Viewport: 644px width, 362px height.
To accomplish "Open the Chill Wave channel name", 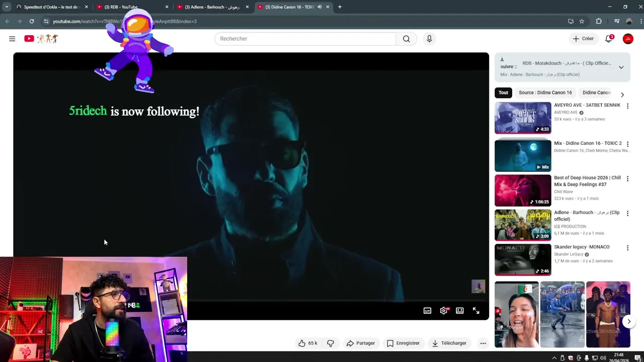I will pos(563,192).
